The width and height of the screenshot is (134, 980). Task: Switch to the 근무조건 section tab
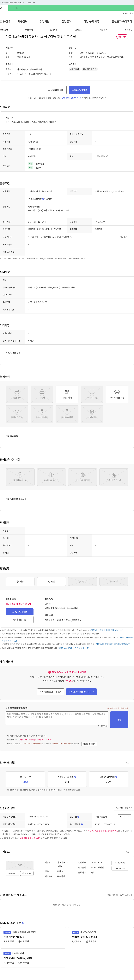29,30
